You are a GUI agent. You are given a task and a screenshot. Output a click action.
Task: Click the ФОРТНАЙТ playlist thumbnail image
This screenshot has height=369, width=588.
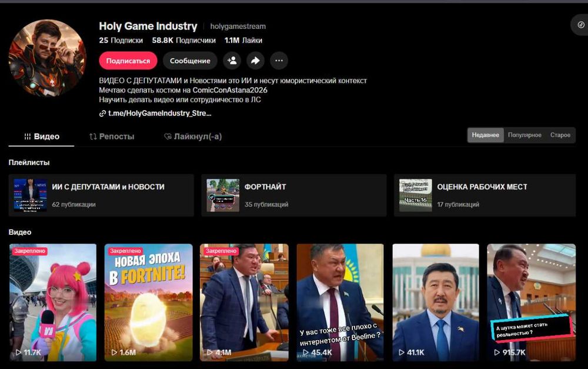[223, 195]
